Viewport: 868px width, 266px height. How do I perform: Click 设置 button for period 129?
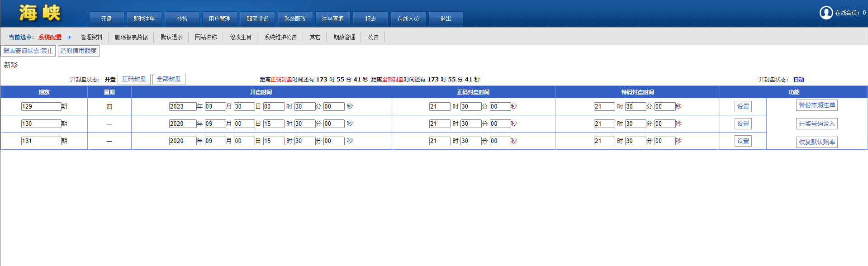[x=743, y=106]
